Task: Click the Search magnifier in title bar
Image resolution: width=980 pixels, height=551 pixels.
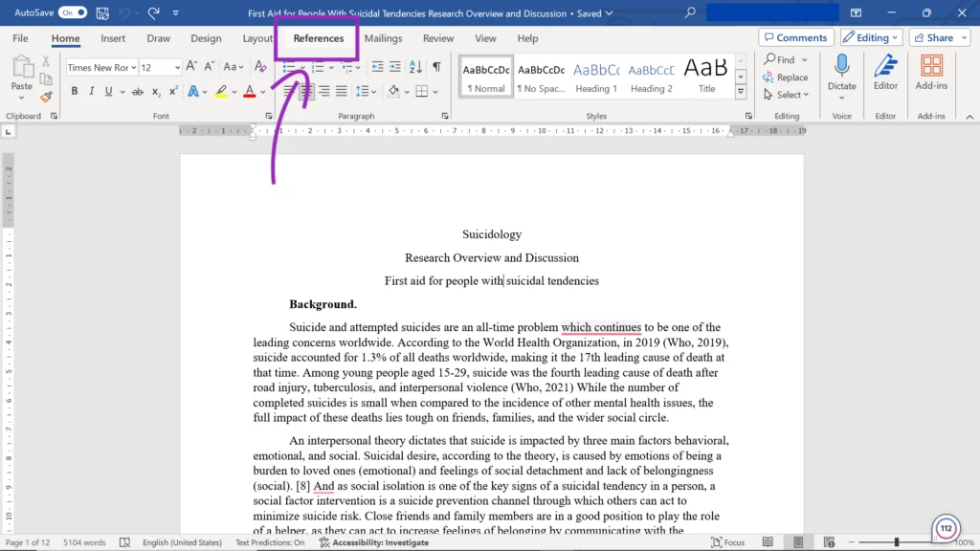Action: point(691,13)
